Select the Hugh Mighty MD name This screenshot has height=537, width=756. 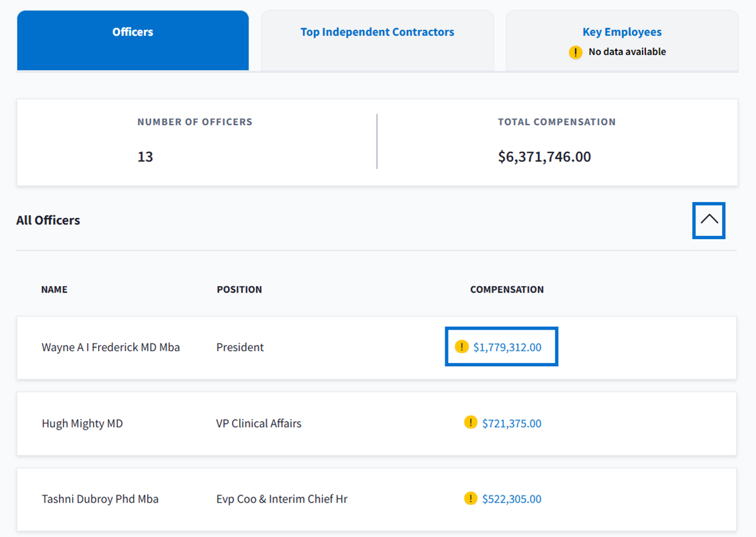pyautogui.click(x=82, y=423)
